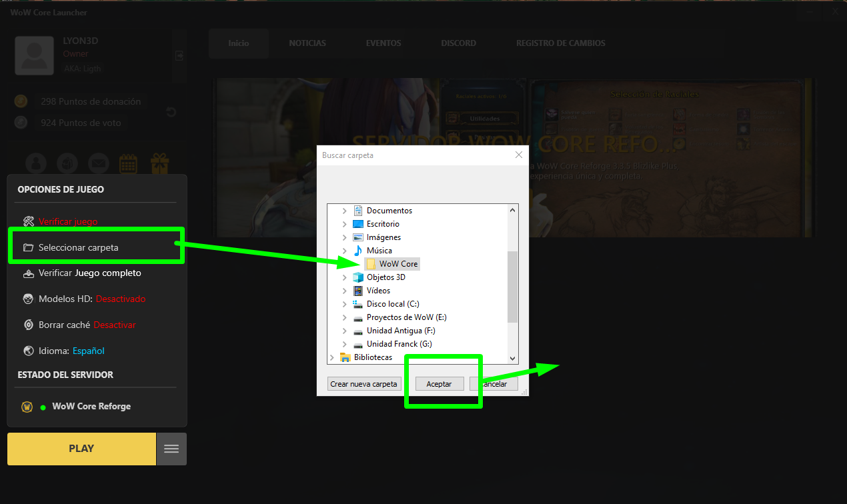Change language via Español link
The height and width of the screenshot is (504, 847).
pyautogui.click(x=89, y=351)
